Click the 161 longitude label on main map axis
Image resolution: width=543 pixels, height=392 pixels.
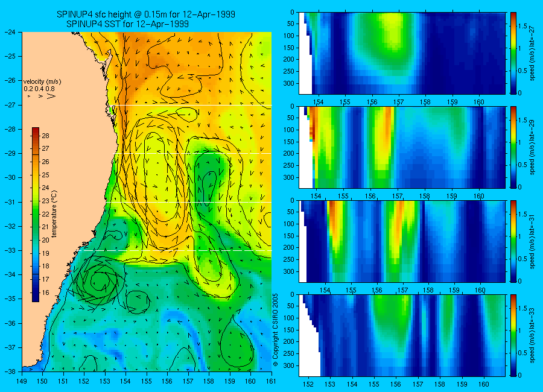pos(271,381)
